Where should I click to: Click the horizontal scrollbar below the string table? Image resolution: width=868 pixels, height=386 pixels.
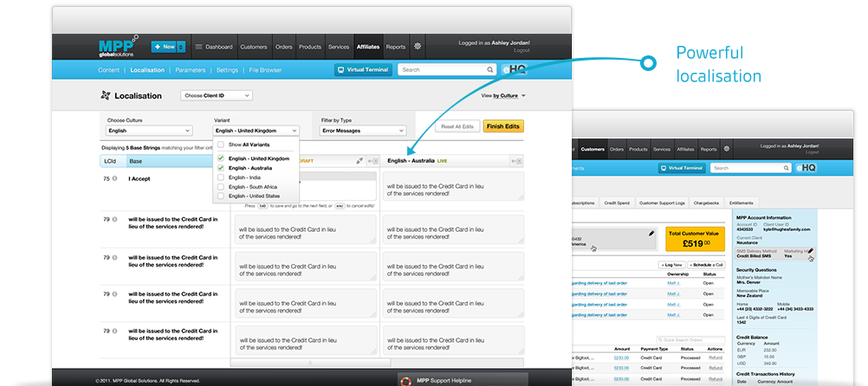[310, 363]
